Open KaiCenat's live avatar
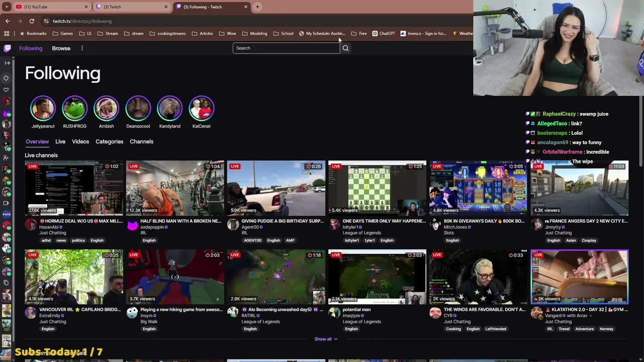The image size is (644, 362). pyautogui.click(x=201, y=108)
